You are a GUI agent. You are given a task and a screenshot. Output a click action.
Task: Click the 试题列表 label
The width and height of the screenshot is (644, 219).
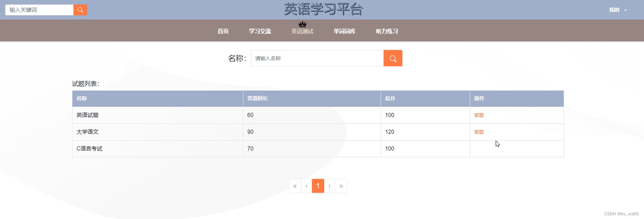pos(86,84)
